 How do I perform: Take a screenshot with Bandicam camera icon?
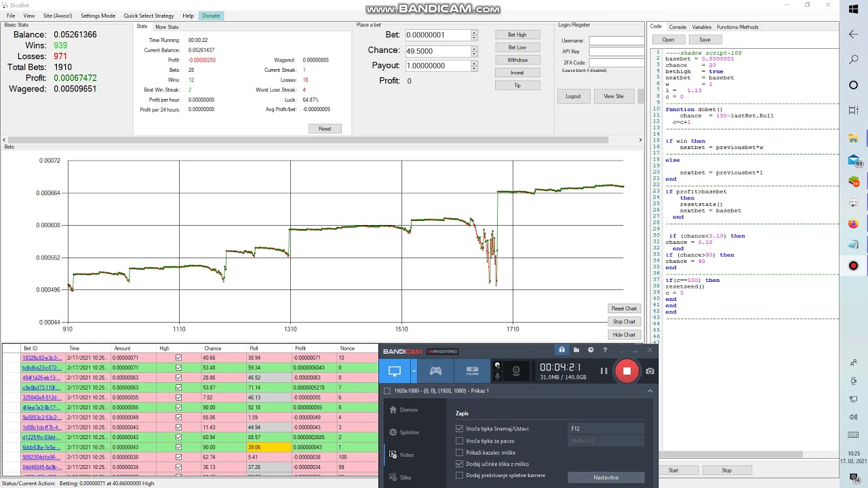pos(650,371)
